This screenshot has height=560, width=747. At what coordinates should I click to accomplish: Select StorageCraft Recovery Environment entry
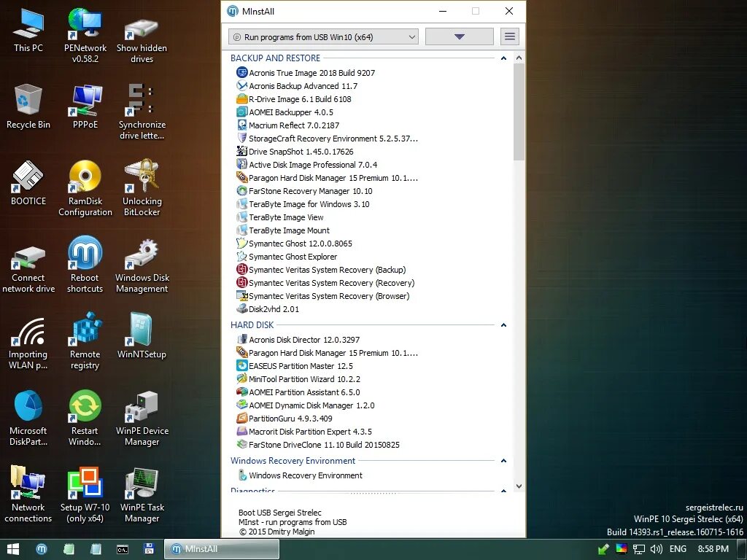pyautogui.click(x=328, y=139)
